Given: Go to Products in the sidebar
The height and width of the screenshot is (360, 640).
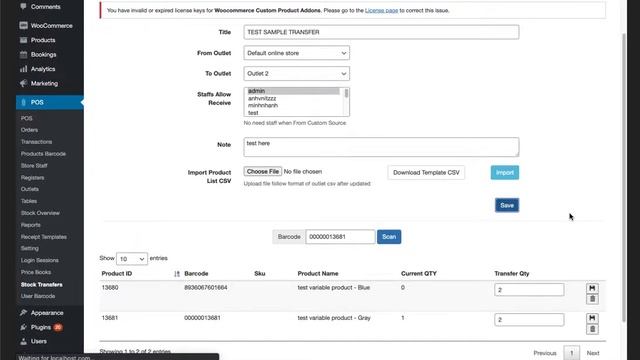Looking at the screenshot, I should click(43, 40).
